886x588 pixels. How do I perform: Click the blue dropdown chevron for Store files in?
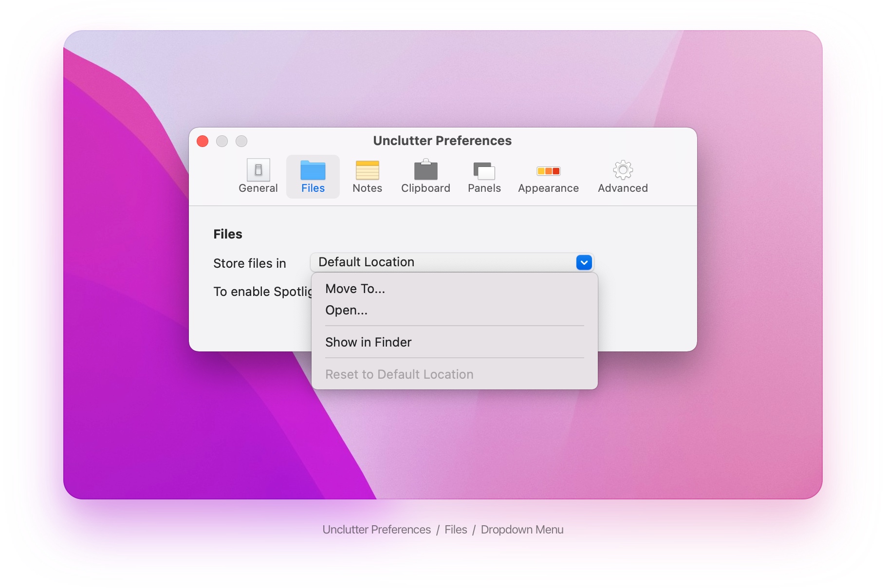pyautogui.click(x=584, y=262)
